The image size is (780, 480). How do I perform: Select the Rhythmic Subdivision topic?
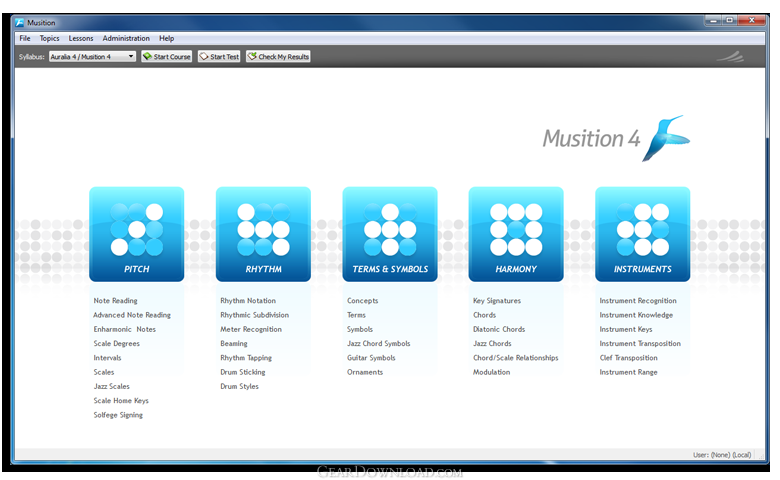[254, 315]
